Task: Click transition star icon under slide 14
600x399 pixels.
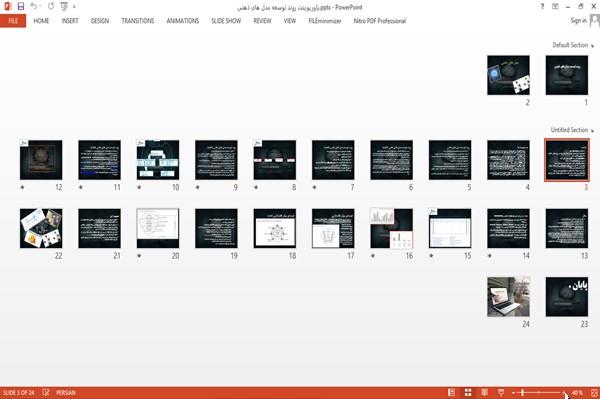Action: [490, 256]
